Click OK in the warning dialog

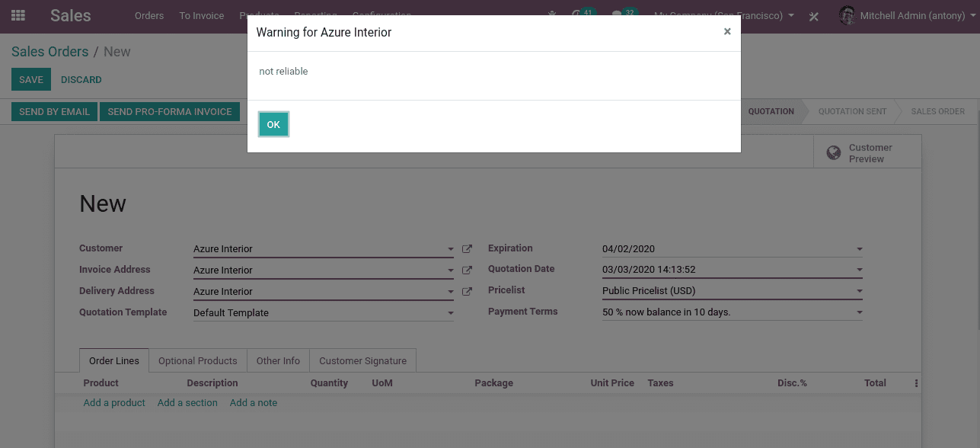pyautogui.click(x=273, y=124)
